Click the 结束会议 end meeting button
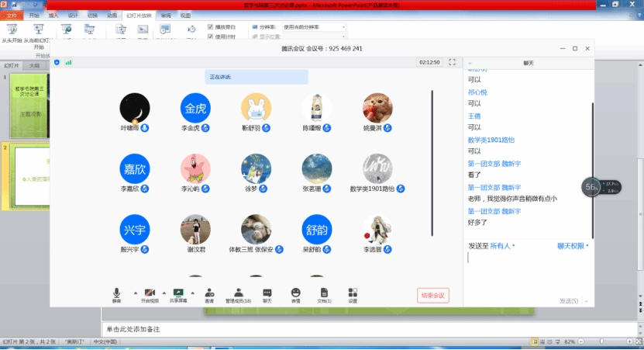644x350 pixels. pos(432,295)
